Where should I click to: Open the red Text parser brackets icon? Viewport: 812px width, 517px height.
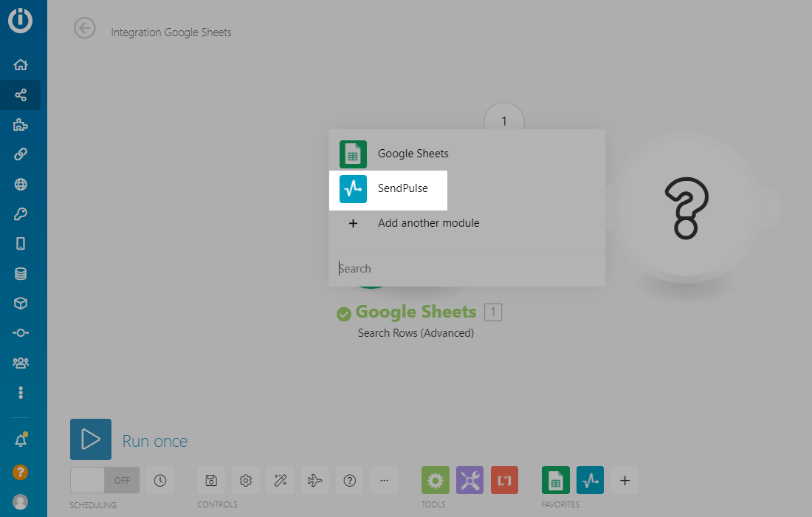click(504, 480)
